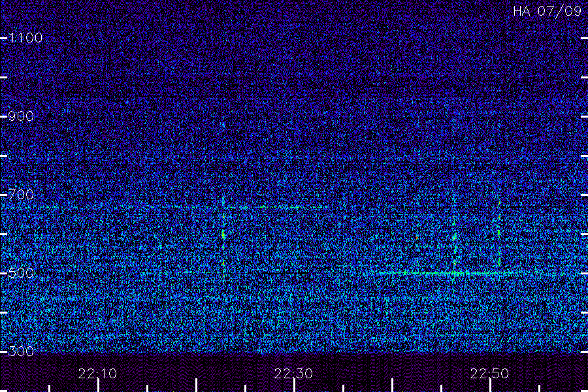Screen dimensions: 588x392
Task: Click the 900 frequency axis label
Action: (21, 116)
